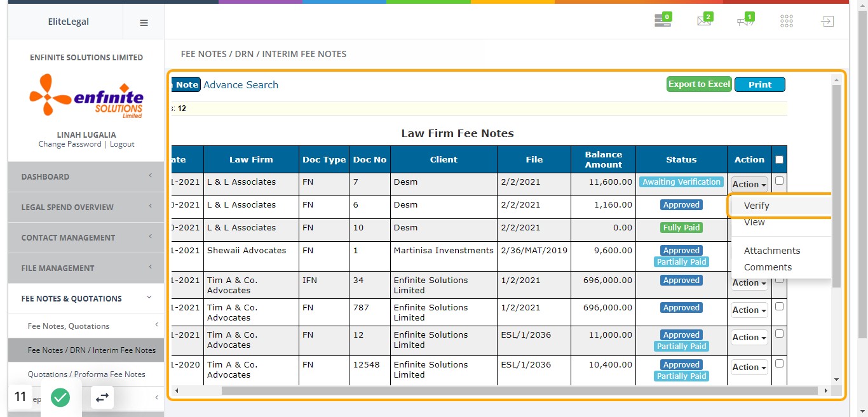Click the horizontal scrollbar of the table

click(520, 390)
